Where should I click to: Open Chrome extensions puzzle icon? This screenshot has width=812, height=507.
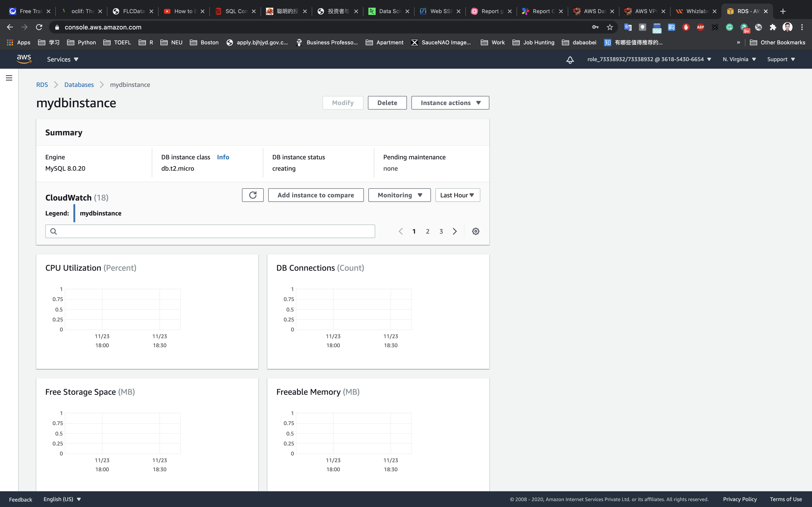[773, 27]
